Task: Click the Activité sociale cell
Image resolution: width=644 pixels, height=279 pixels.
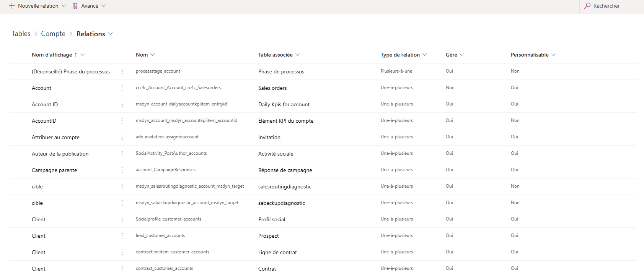Action: pos(276,154)
